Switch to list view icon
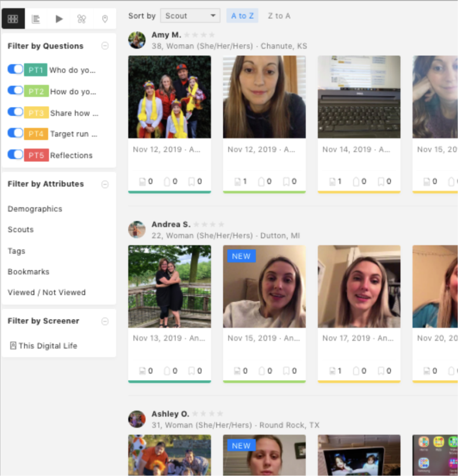 (x=36, y=19)
